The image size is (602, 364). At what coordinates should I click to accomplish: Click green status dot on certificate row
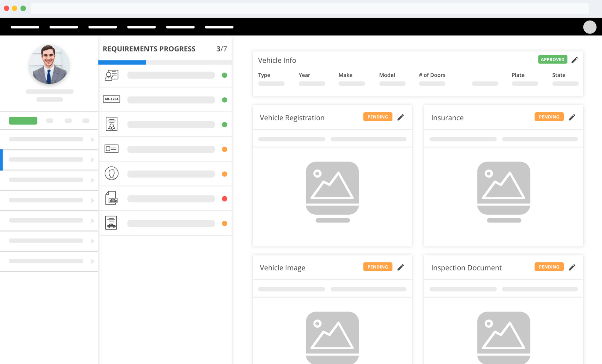point(224,125)
